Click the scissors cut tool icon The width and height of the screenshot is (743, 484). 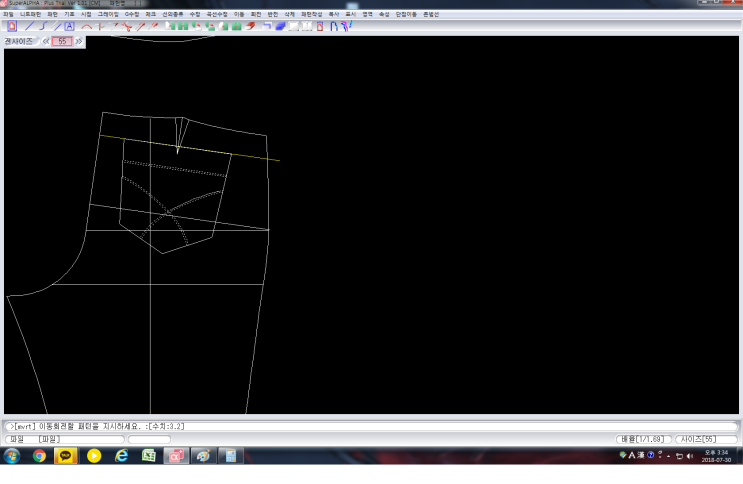pos(127,26)
